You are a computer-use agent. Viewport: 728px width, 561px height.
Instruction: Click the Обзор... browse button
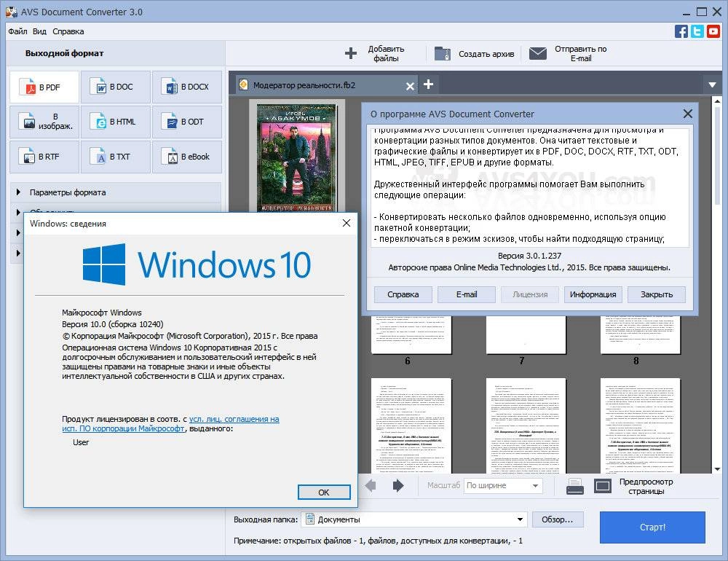click(558, 519)
